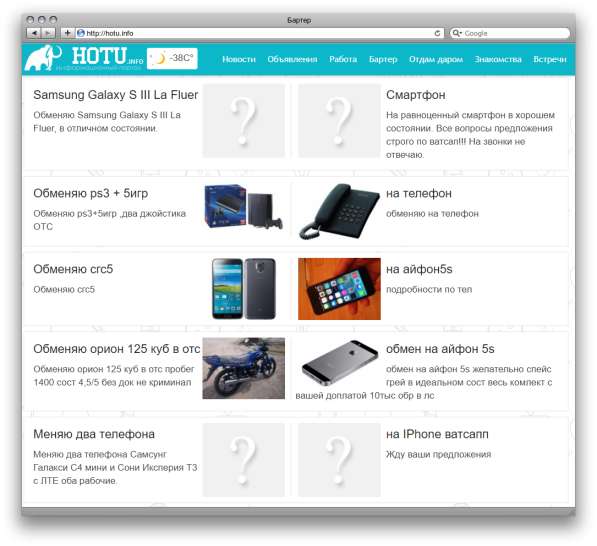Open the weather widget showing -38C°
Screen dimensions: 597x546
[172, 59]
